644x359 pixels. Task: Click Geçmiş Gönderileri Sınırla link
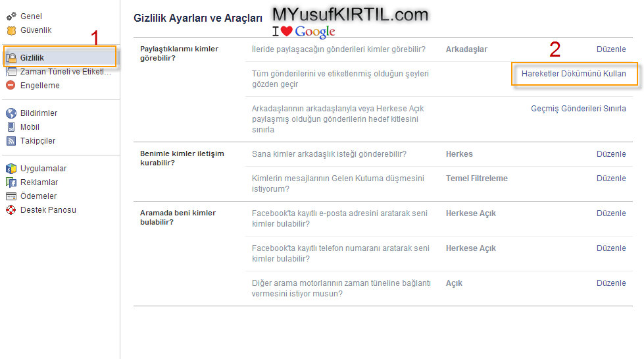(578, 109)
